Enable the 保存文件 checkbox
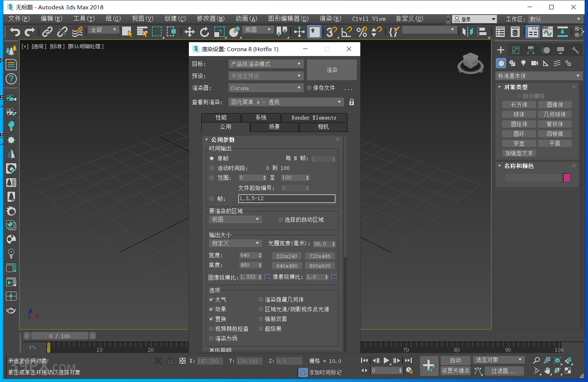This screenshot has height=382, width=588. pos(309,88)
